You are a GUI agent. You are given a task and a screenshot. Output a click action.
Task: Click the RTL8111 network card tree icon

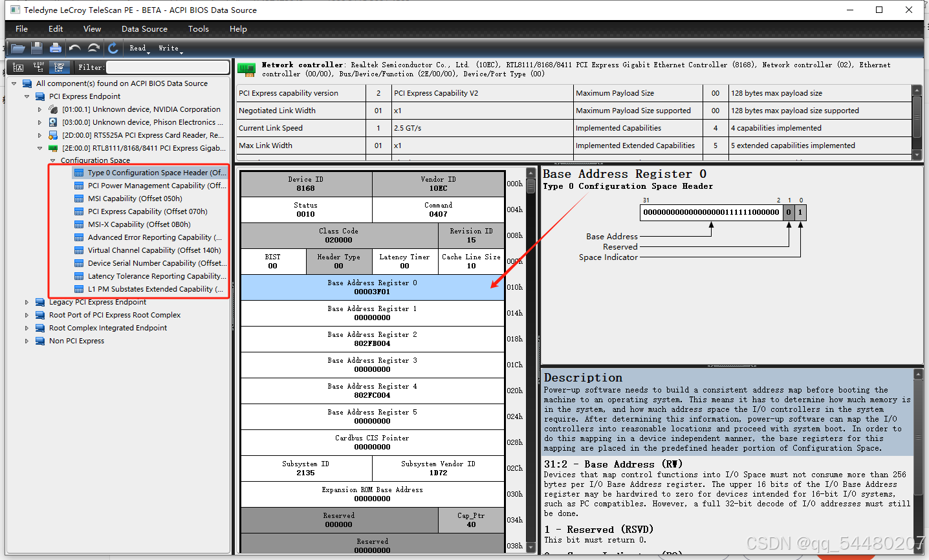[x=53, y=148]
